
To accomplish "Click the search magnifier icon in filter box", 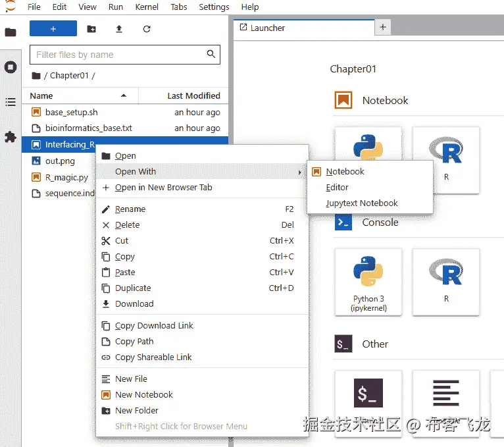I will 211,54.
